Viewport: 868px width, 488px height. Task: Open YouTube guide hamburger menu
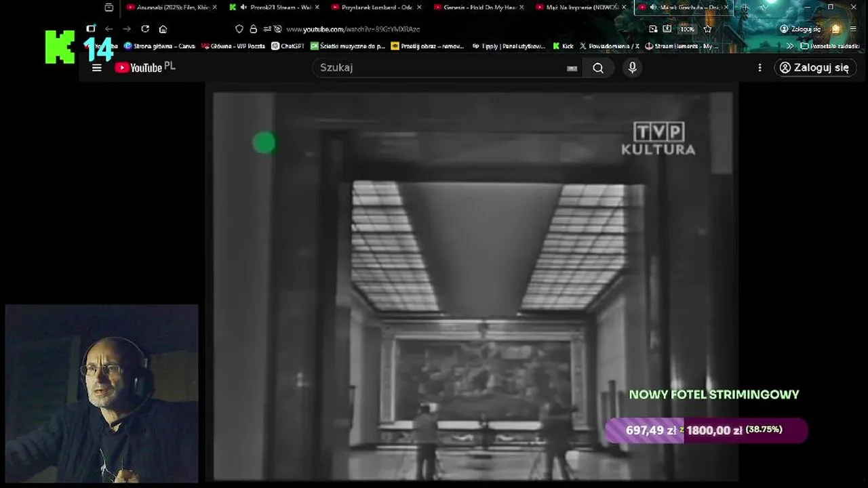97,68
